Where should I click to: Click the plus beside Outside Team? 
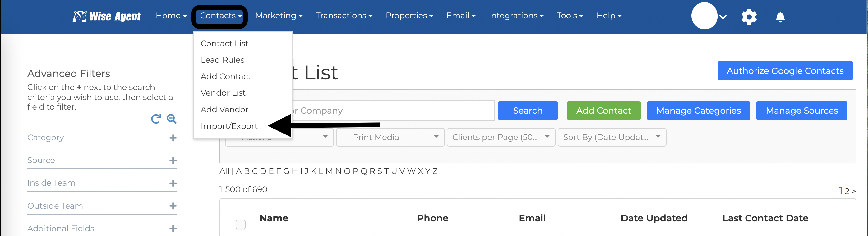point(173,206)
